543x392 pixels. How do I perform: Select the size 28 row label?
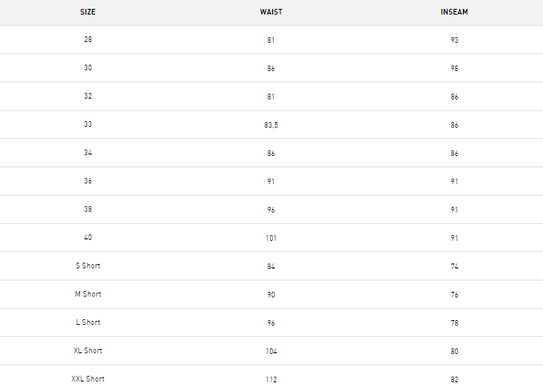point(87,40)
